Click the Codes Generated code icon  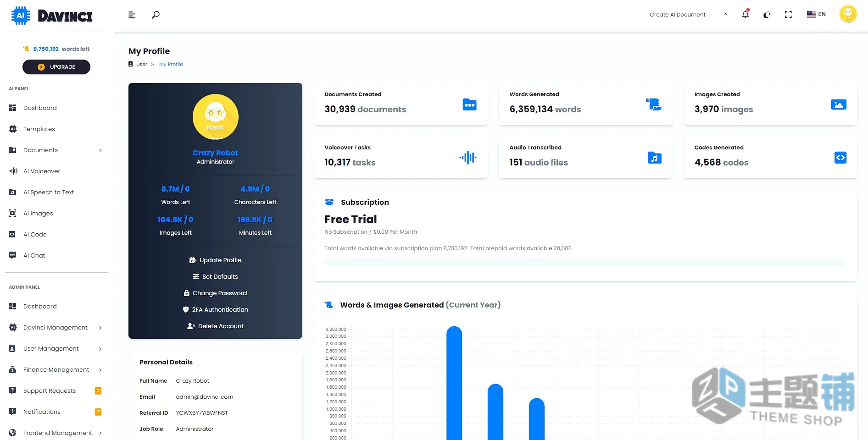pyautogui.click(x=840, y=158)
